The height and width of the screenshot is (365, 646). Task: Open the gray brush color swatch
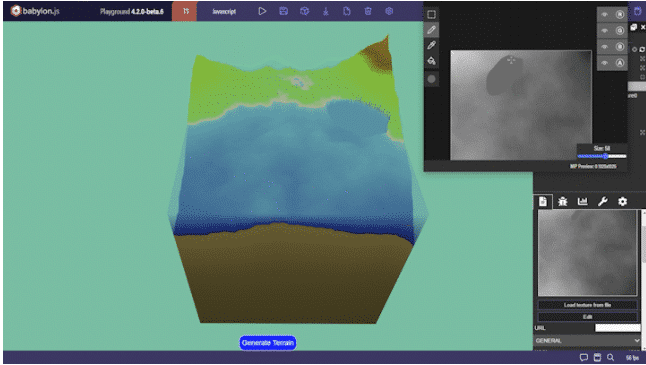(x=431, y=79)
